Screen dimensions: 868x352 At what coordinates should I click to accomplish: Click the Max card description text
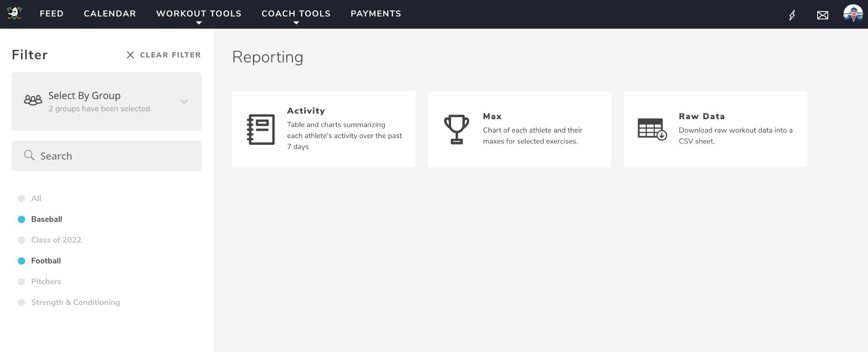(x=533, y=136)
